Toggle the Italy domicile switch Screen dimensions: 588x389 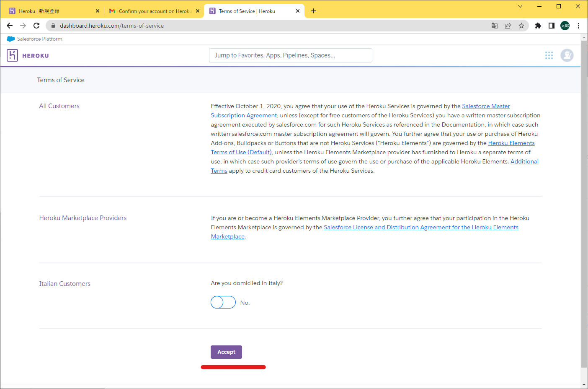[x=223, y=302]
